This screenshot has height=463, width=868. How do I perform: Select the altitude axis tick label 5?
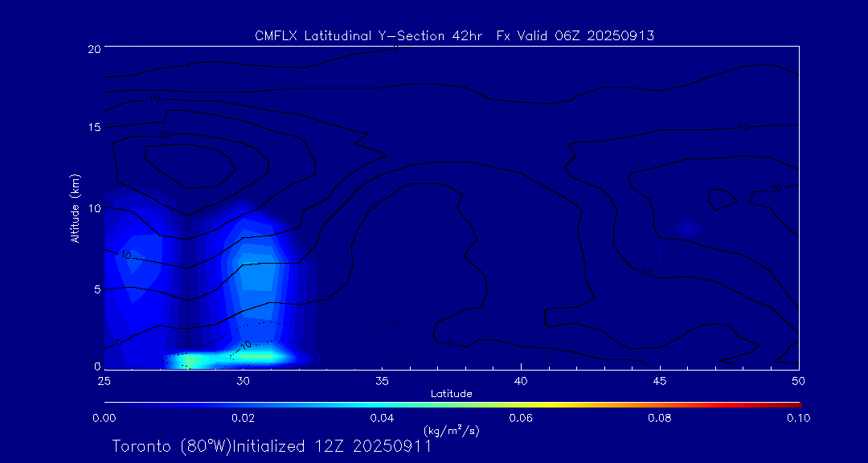coord(97,289)
